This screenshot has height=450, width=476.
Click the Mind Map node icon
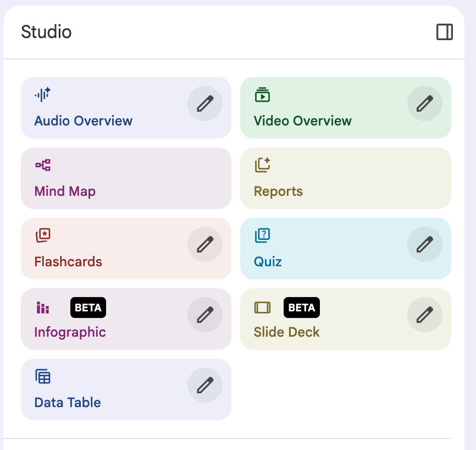click(x=43, y=165)
